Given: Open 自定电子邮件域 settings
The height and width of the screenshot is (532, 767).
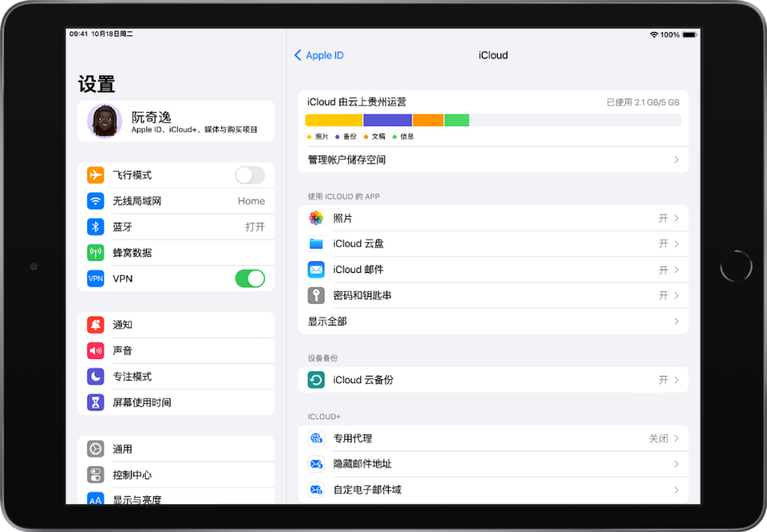Looking at the screenshot, I should [494, 490].
